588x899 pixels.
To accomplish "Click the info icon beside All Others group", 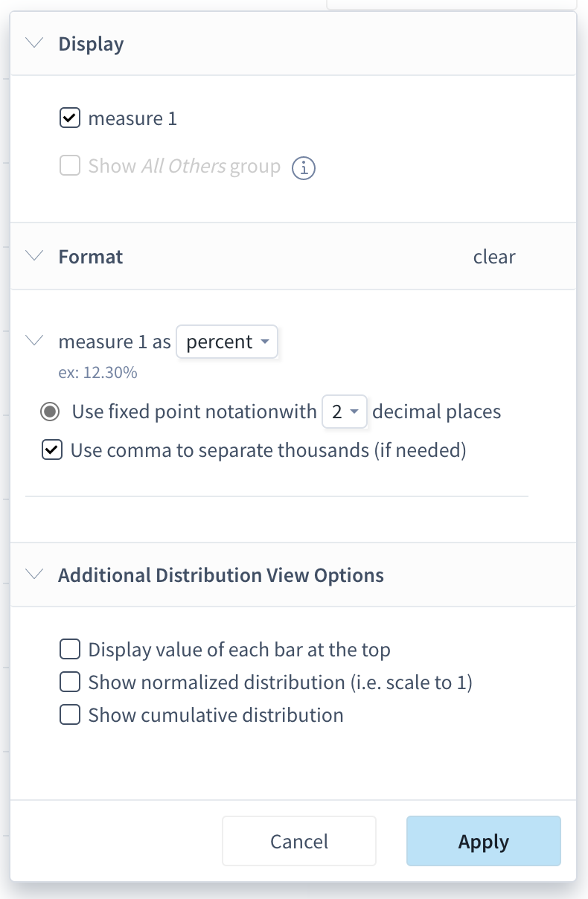I will coord(304,168).
